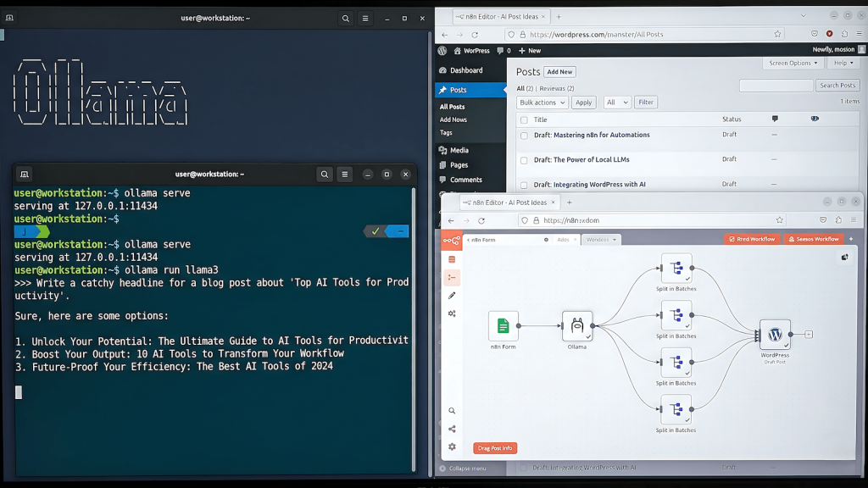Screen dimensions: 868x488
Task: Open the Wordess dropdown in the n8n toolbar
Action: pos(600,240)
